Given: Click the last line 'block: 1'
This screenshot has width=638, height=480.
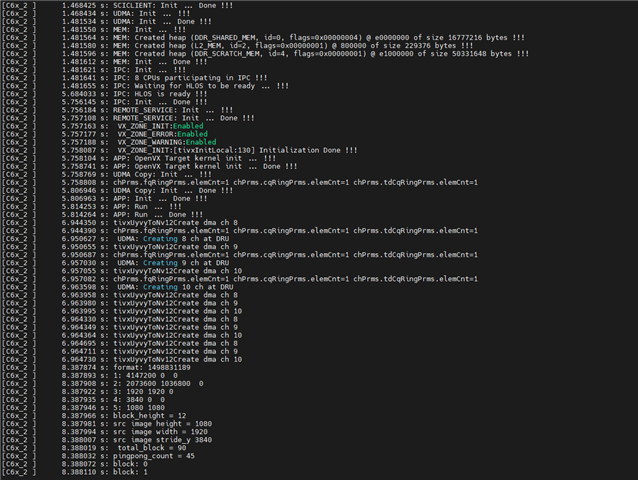Looking at the screenshot, I should tap(74, 472).
